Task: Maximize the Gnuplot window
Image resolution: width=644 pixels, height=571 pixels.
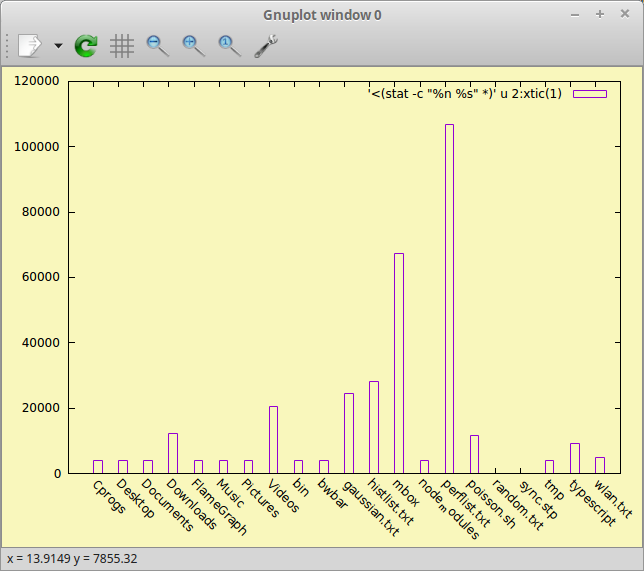Action: [600, 14]
